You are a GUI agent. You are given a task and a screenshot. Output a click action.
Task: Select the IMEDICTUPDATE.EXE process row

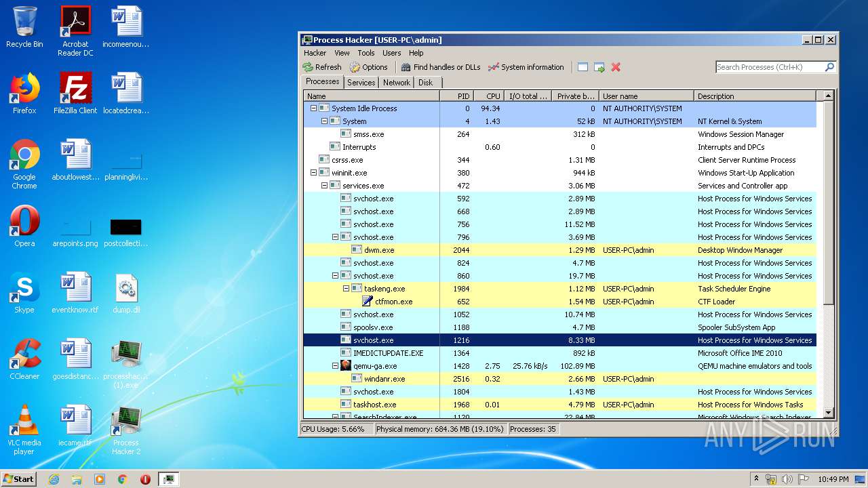click(x=559, y=353)
